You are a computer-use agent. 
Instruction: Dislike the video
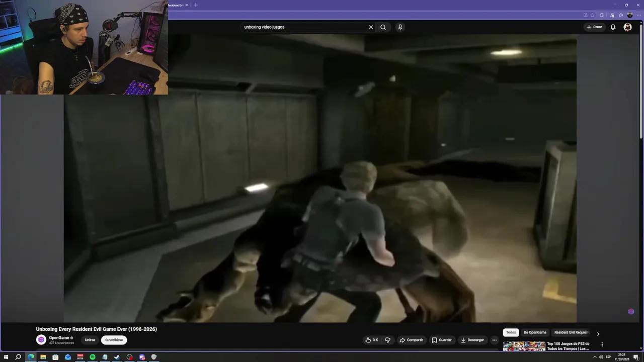(x=387, y=340)
